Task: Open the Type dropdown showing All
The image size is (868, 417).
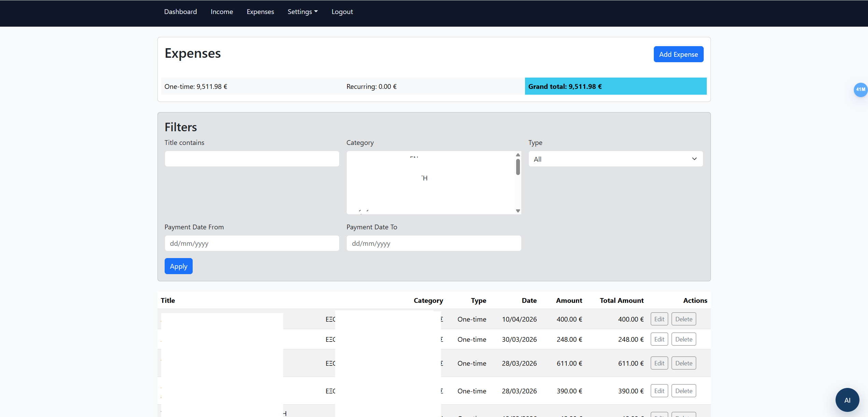Action: click(x=615, y=159)
